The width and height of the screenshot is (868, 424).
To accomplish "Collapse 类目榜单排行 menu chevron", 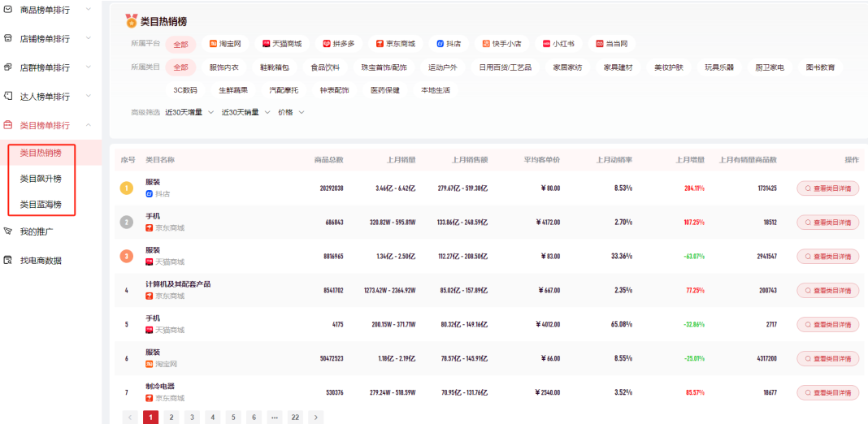I will click(x=89, y=125).
